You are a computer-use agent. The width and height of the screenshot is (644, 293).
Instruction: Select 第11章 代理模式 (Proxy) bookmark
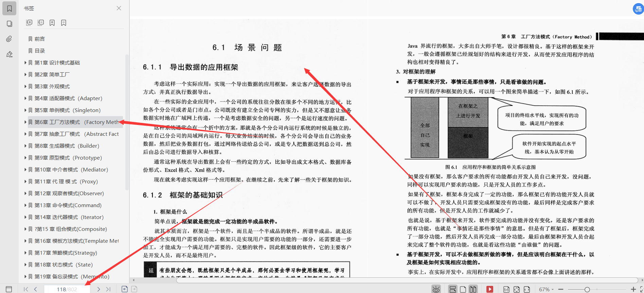click(66, 182)
